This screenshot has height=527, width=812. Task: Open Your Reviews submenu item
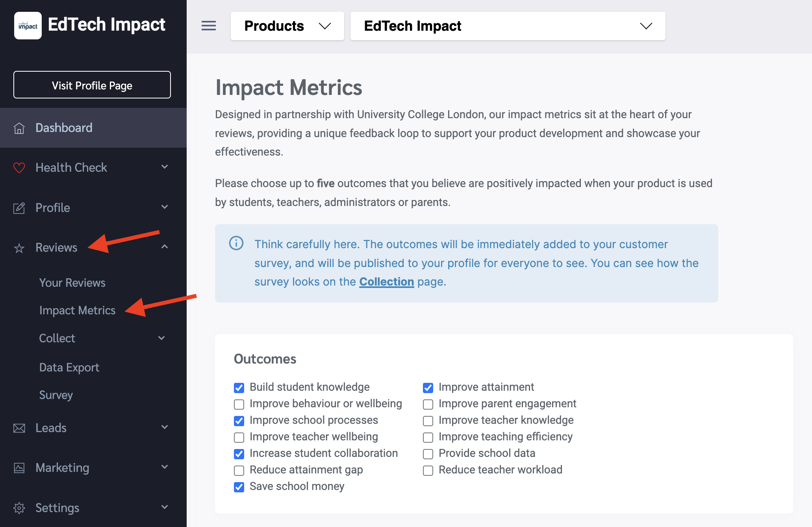click(x=72, y=283)
